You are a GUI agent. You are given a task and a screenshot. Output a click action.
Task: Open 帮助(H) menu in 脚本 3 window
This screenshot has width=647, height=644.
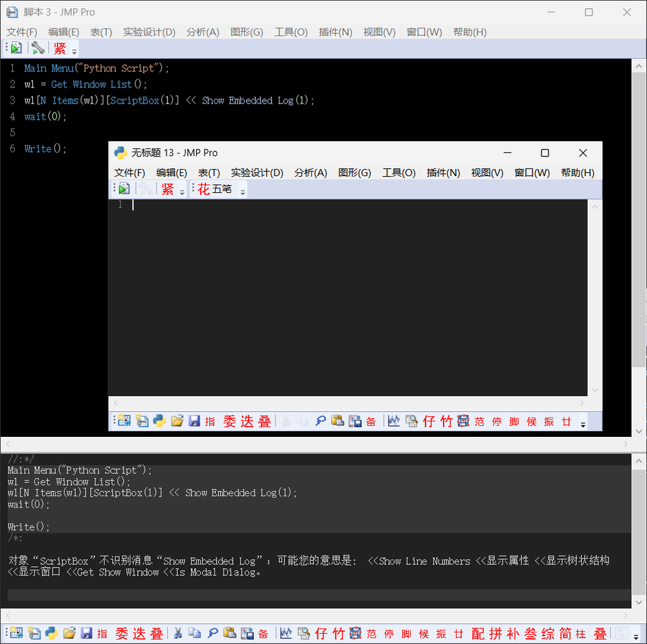pos(470,32)
